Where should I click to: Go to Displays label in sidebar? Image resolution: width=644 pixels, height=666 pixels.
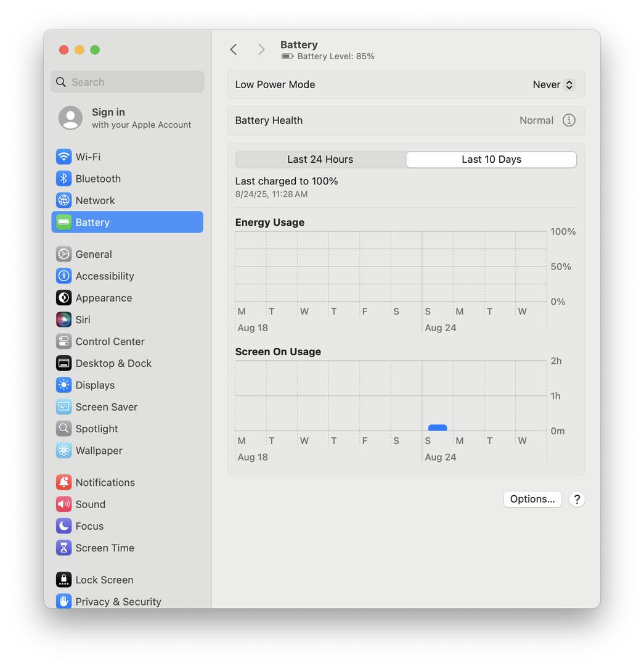pos(95,385)
